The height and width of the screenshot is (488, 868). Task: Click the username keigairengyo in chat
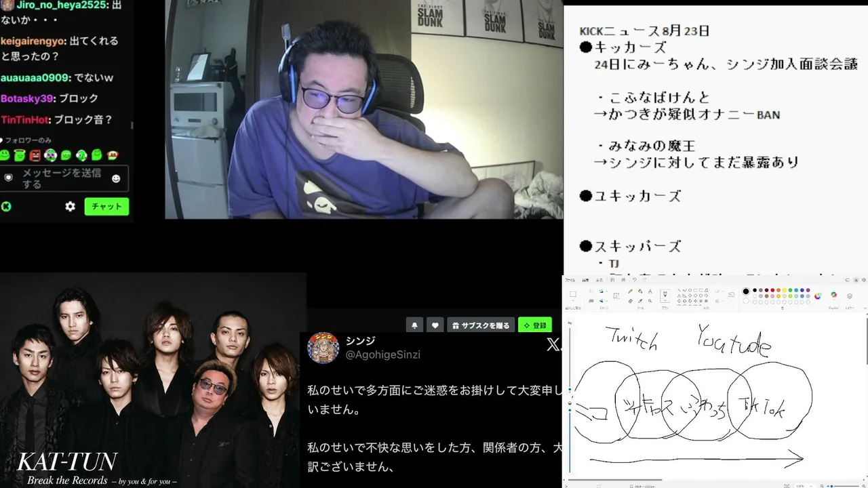click(31, 41)
